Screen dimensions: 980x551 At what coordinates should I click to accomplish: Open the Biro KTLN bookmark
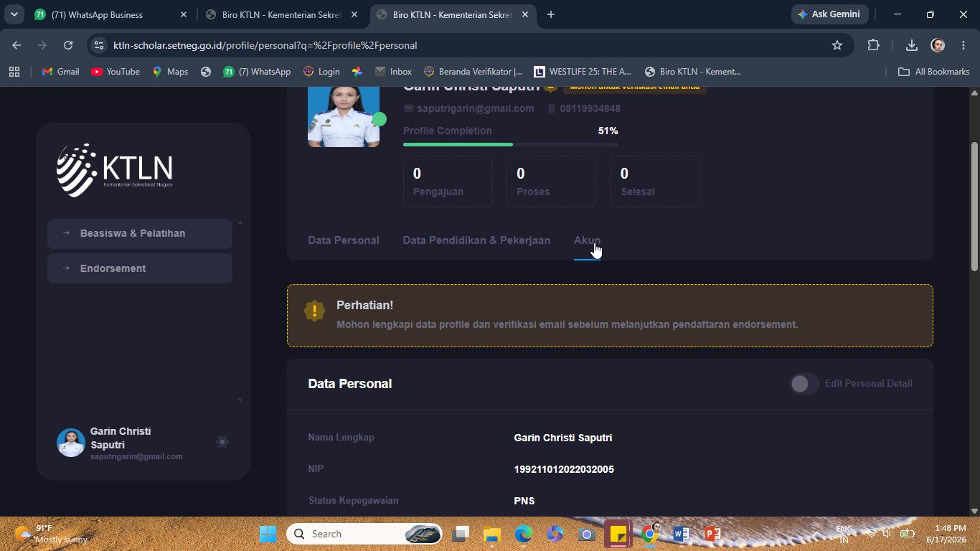tap(693, 72)
